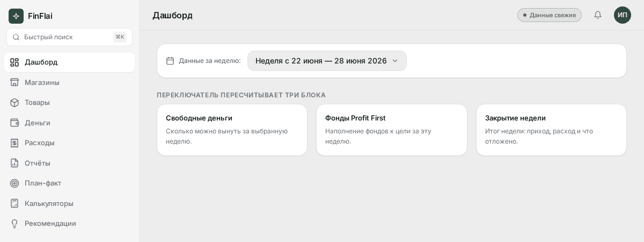The width and height of the screenshot is (644, 242).
Task: Open the Закрытие недели card
Action: [x=551, y=130]
